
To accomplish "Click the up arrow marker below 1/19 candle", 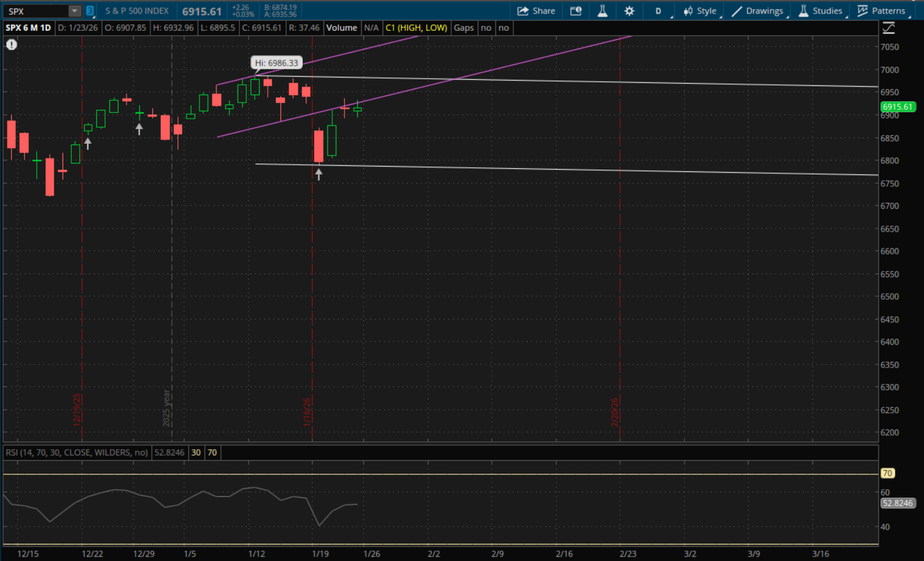I will [x=319, y=175].
